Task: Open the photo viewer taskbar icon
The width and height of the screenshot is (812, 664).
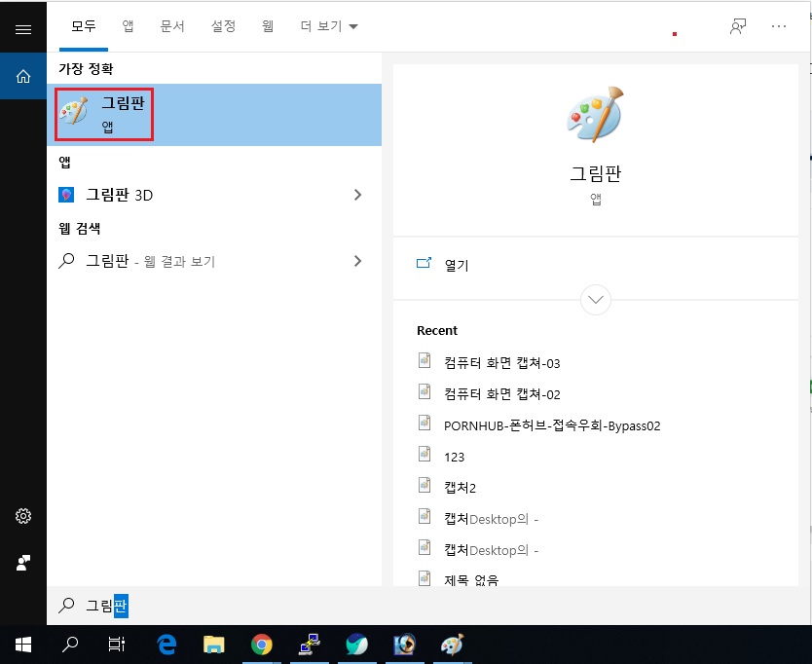Action: [404, 645]
